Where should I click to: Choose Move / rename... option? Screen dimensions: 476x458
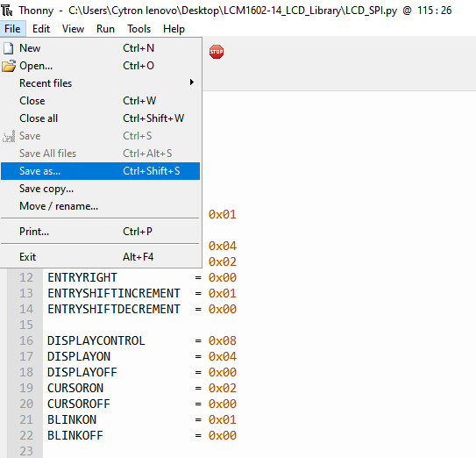pos(100,206)
